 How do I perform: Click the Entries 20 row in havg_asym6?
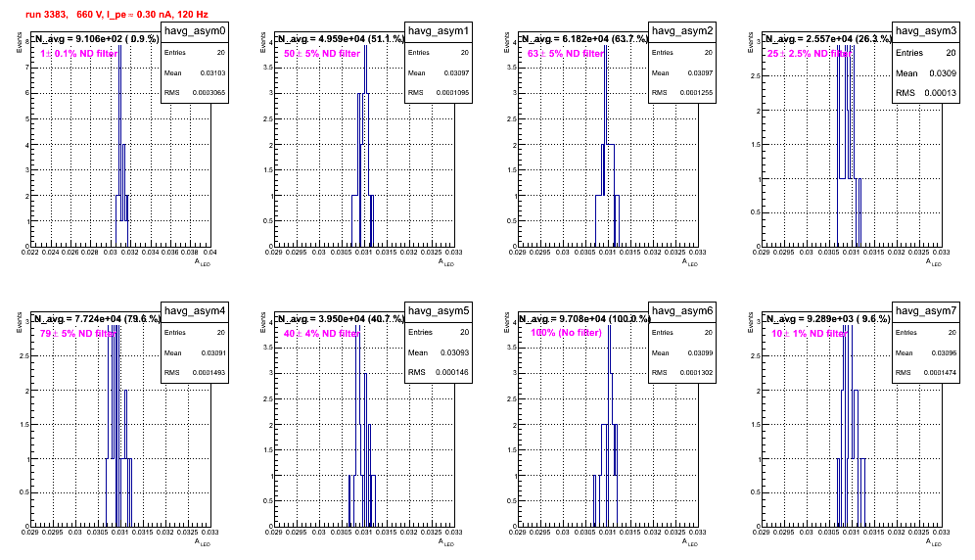(682, 333)
